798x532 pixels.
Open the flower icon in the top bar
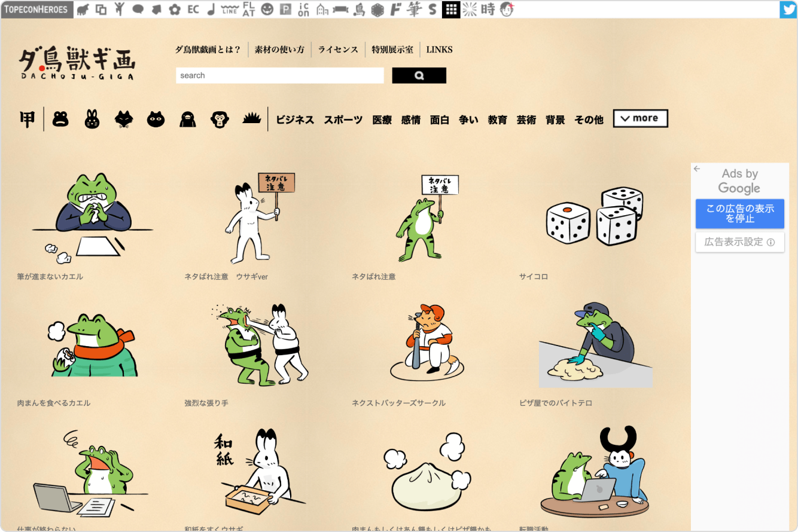point(175,10)
